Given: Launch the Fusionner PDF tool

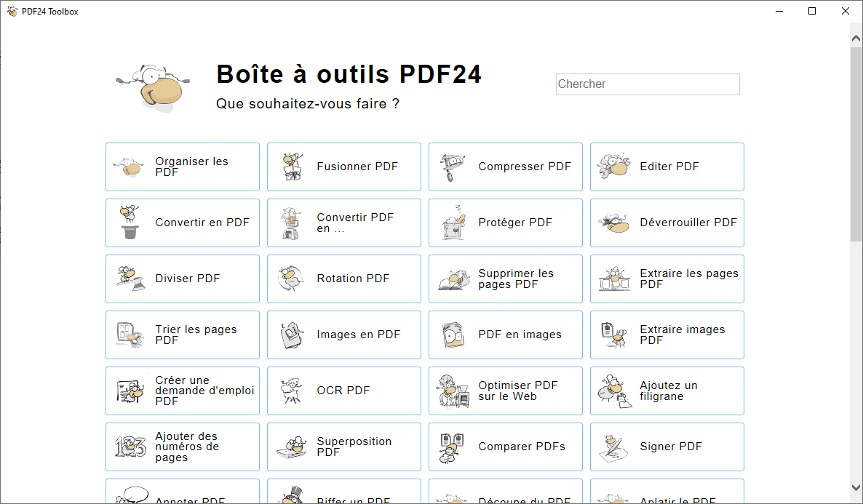Looking at the screenshot, I should pyautogui.click(x=344, y=167).
